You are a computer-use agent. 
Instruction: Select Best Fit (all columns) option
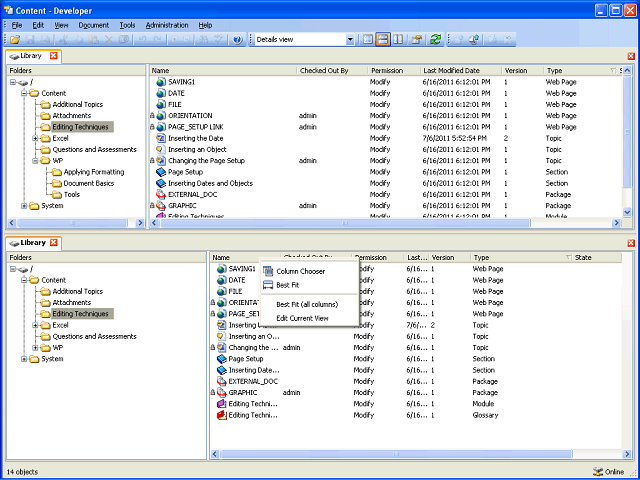click(309, 304)
